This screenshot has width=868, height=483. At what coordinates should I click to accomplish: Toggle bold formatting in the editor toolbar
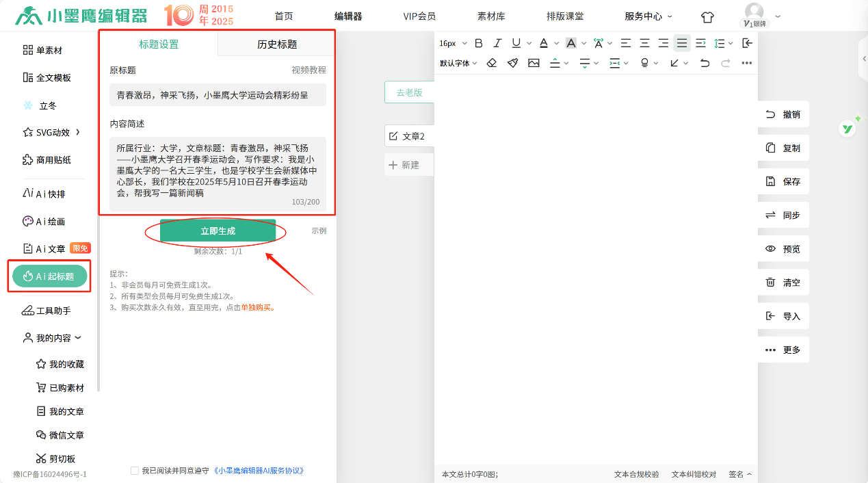click(x=479, y=43)
